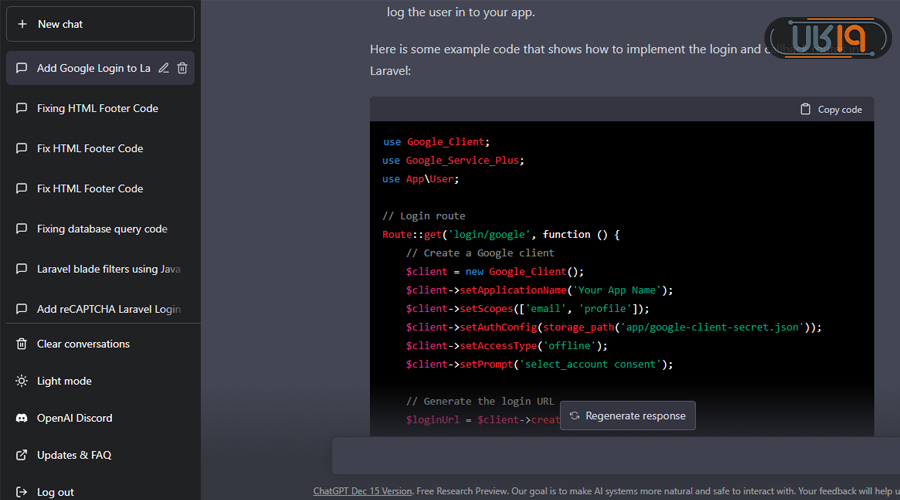900x500 pixels.
Task: Click the external link icon for Updates & FAQ
Action: tap(22, 455)
